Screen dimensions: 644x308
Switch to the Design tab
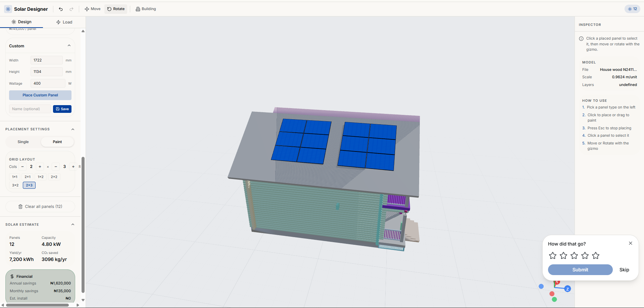pos(21,22)
